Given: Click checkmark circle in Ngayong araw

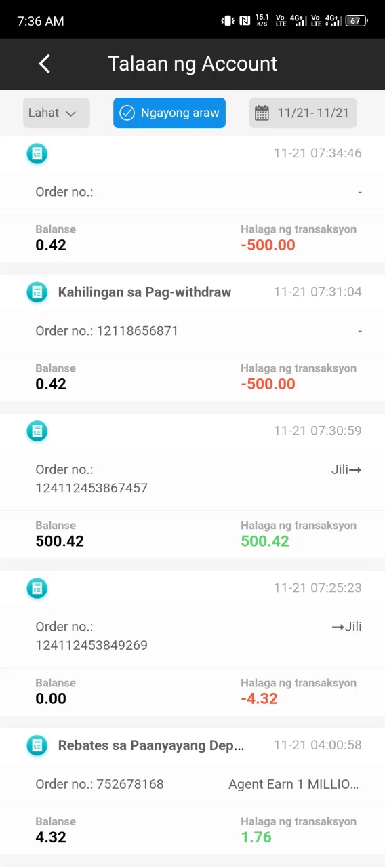Looking at the screenshot, I should [127, 113].
